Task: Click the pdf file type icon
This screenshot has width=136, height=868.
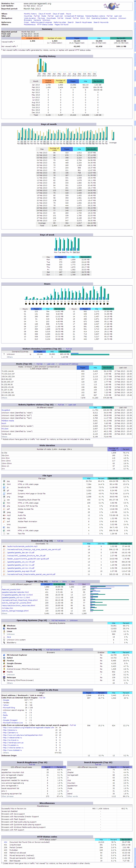Action: (3, 509)
